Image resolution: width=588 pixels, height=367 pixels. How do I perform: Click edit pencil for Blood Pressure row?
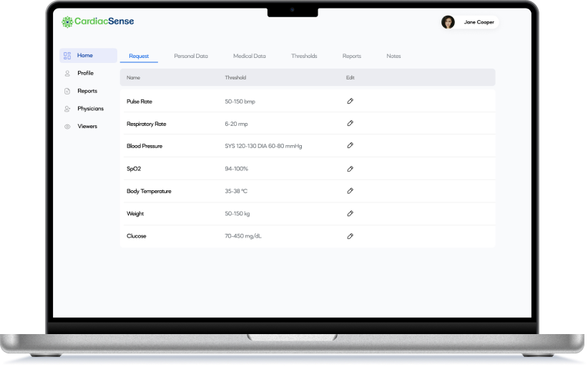[350, 146]
